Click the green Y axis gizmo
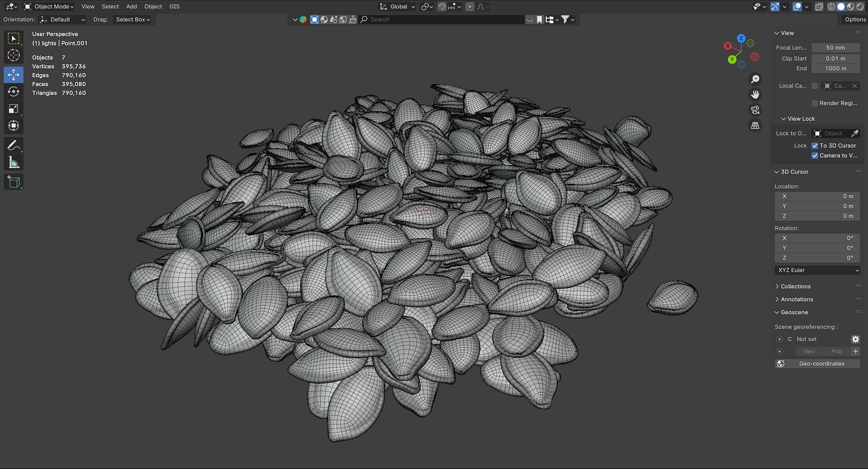 pos(732,59)
